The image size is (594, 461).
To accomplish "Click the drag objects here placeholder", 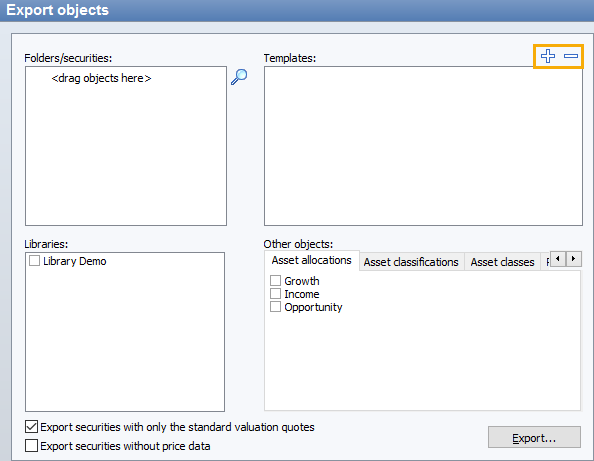I will click(101, 78).
